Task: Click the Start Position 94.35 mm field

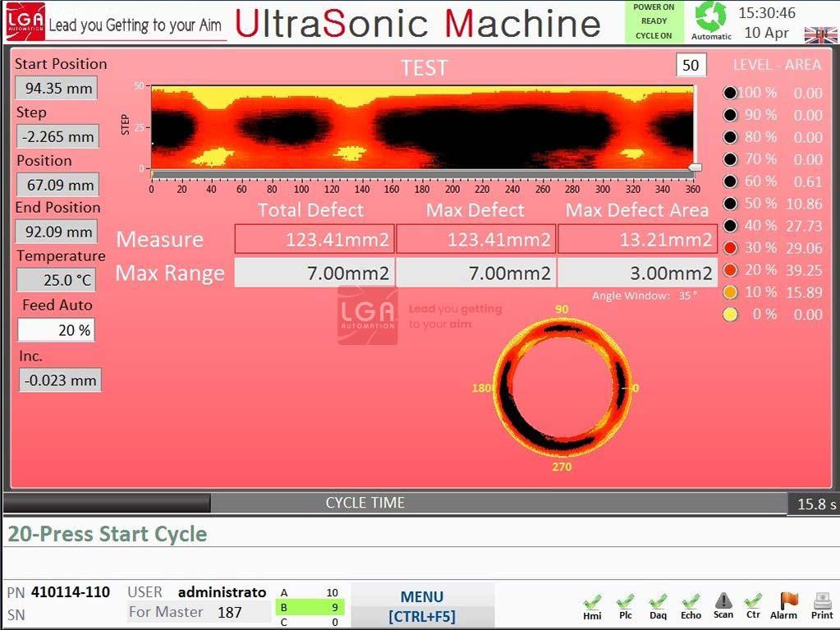Action: (x=57, y=88)
